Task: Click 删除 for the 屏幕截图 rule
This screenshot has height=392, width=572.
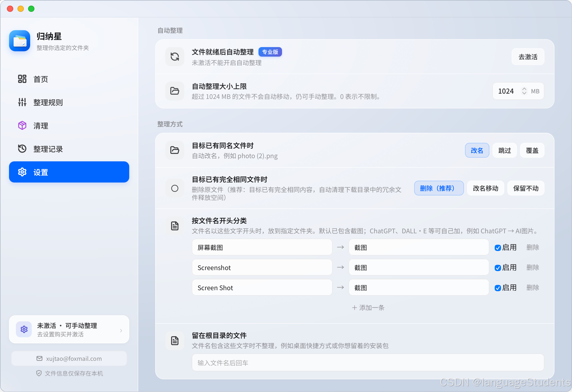Action: (533, 247)
